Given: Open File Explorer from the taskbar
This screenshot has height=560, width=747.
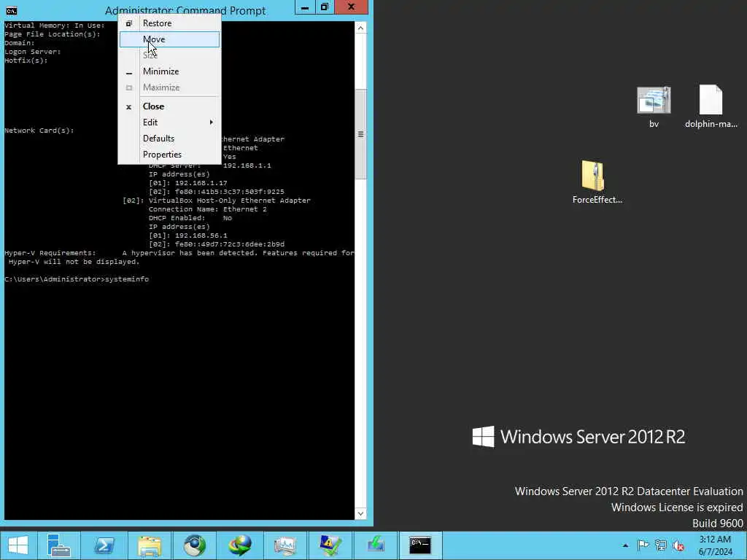Looking at the screenshot, I should 149,545.
